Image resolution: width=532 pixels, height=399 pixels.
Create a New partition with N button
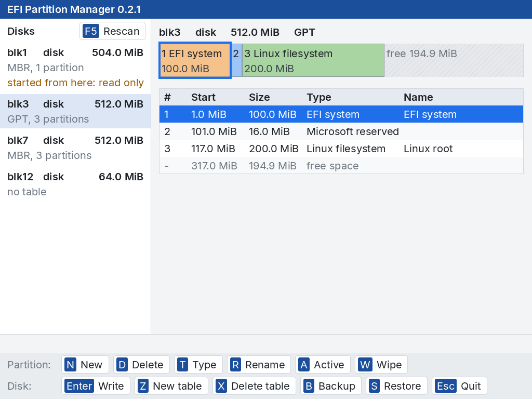tap(85, 365)
